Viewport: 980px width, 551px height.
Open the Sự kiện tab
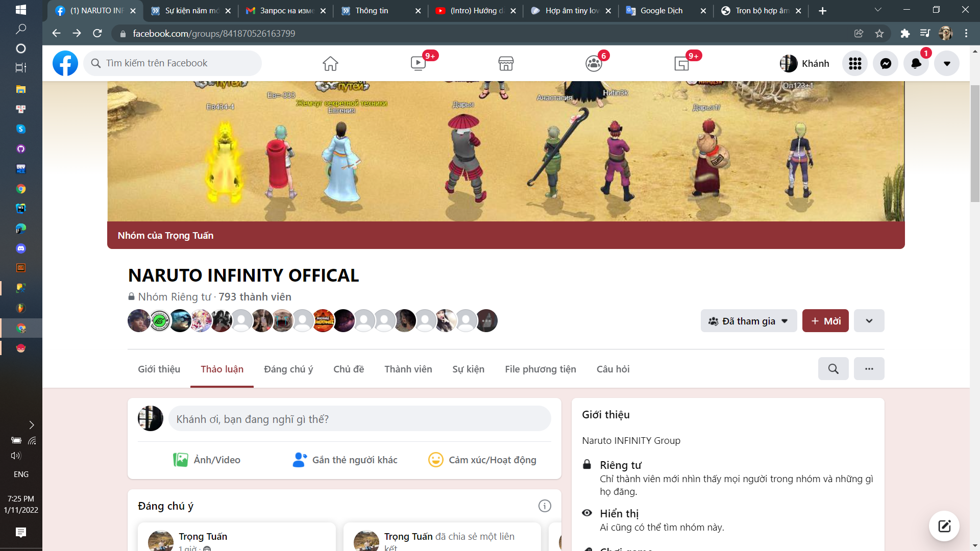[469, 369]
